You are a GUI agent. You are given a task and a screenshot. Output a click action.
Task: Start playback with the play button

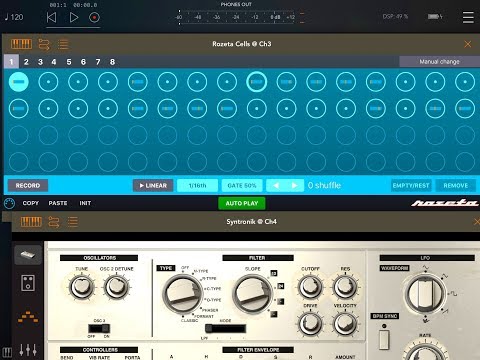click(74, 17)
